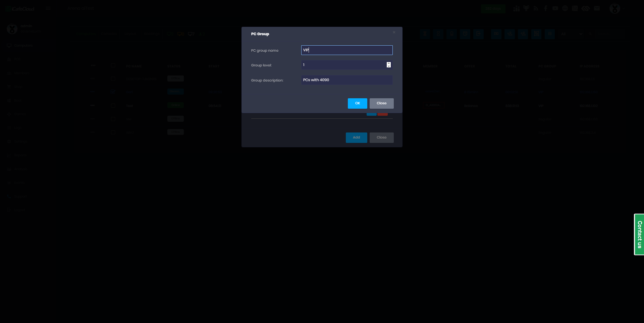
Task: Switch to the Layout tab
Action: pyautogui.click(x=130, y=34)
